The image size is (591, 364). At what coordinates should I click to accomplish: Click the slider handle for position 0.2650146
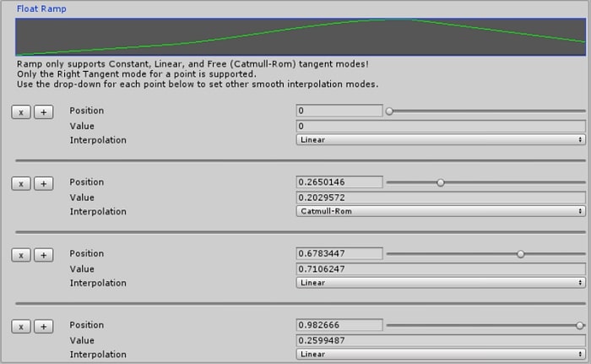point(441,182)
